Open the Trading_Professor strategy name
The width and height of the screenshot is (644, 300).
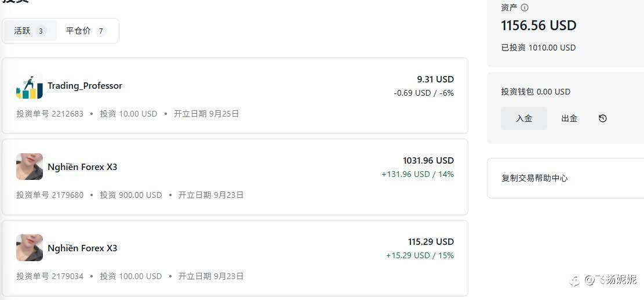[x=85, y=86]
